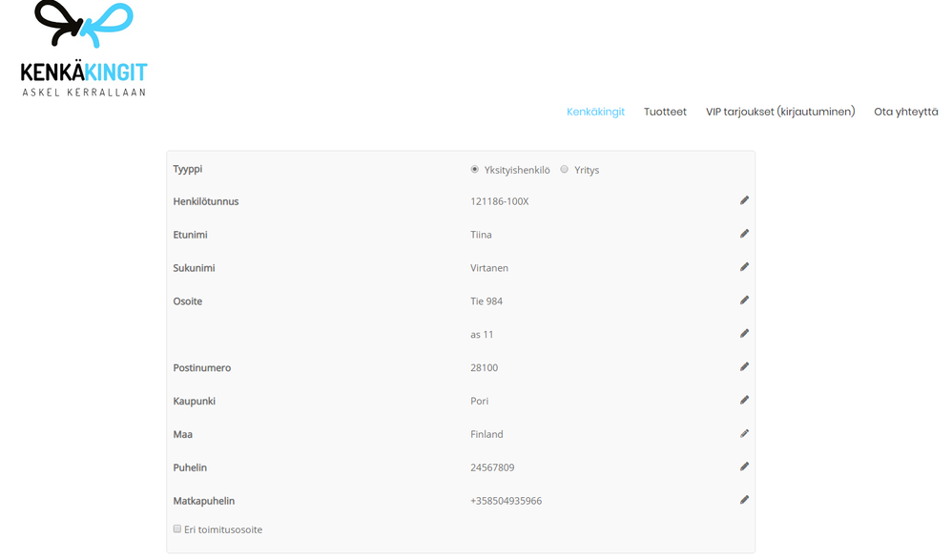Click pencil icon next to Matkapuhelin number
Screen dimensions: 952x560
pyautogui.click(x=744, y=500)
